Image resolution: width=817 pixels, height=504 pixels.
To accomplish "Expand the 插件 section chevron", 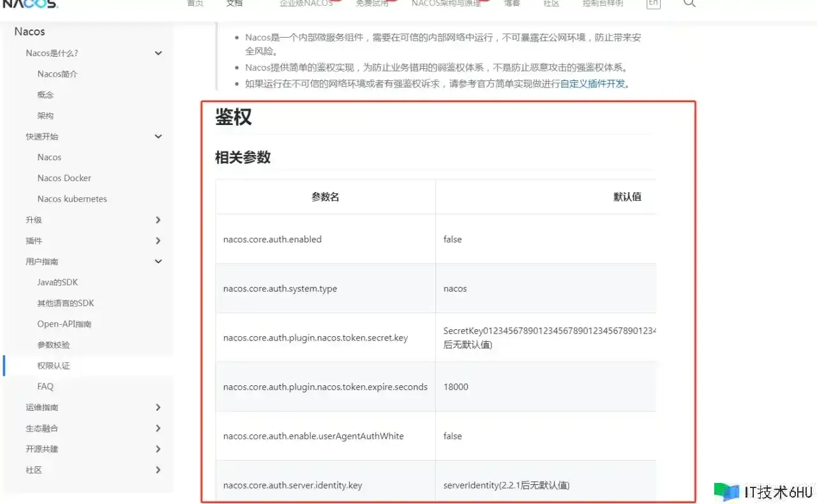I will (x=158, y=241).
